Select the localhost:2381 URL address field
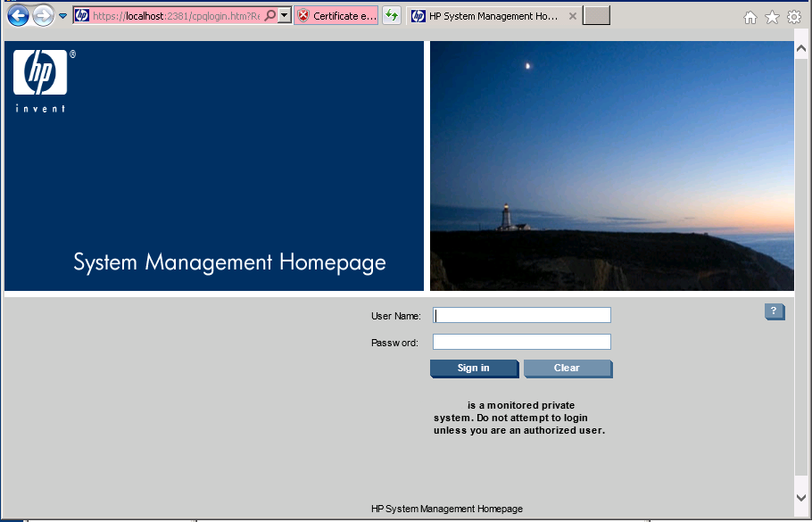Image resolution: width=812 pixels, height=522 pixels. [177, 16]
